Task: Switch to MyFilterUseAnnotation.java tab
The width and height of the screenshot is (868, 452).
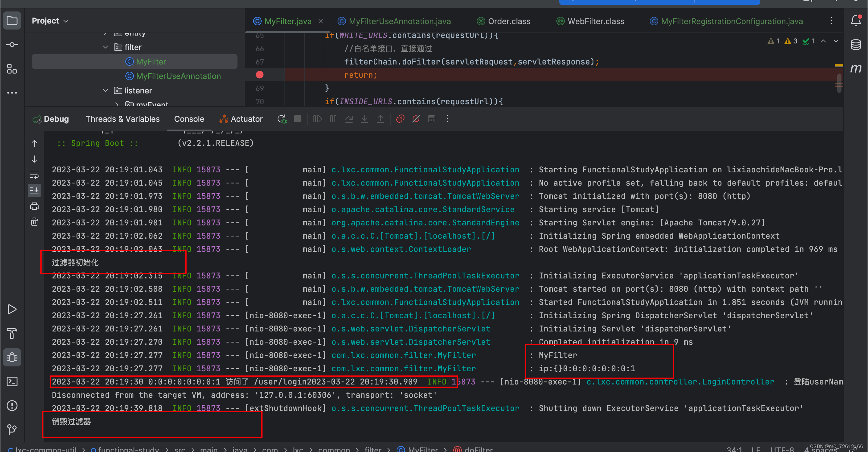Action: click(x=399, y=21)
